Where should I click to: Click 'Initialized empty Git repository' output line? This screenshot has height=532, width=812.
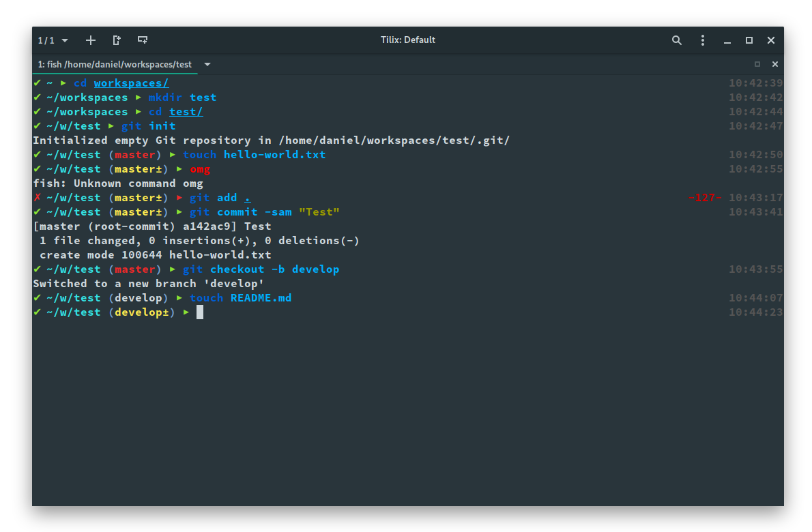(272, 141)
